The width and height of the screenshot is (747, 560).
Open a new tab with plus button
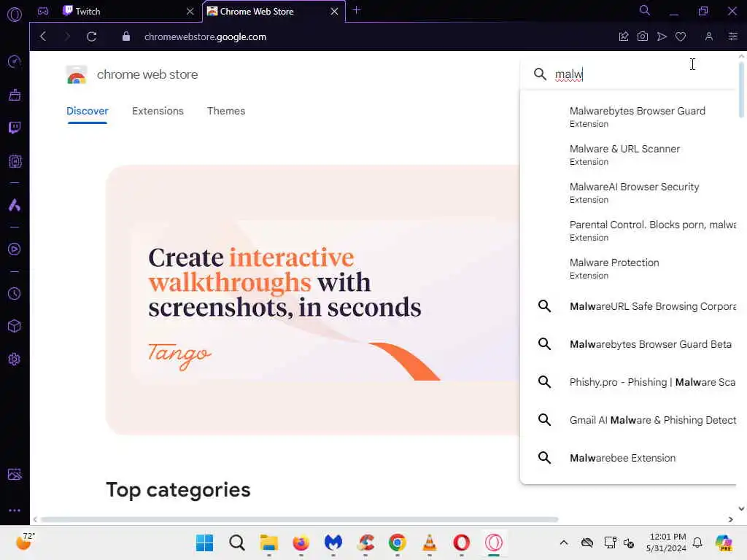356,10
